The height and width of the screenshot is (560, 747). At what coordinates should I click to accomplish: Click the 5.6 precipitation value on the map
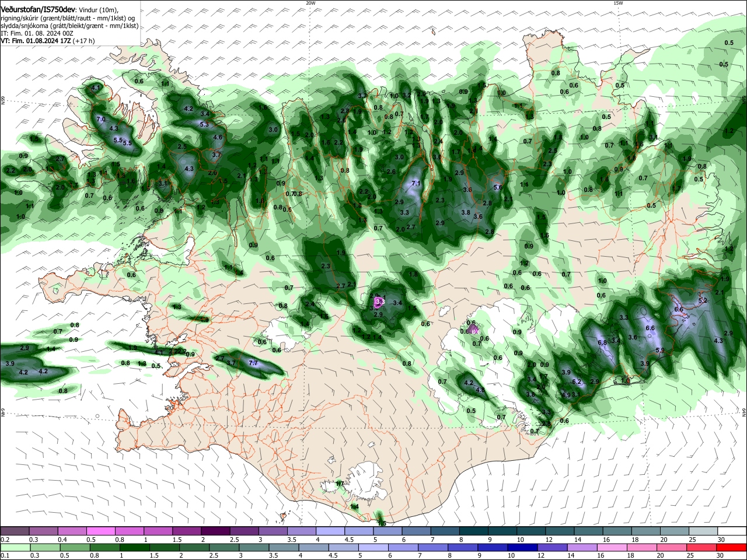[498, 187]
